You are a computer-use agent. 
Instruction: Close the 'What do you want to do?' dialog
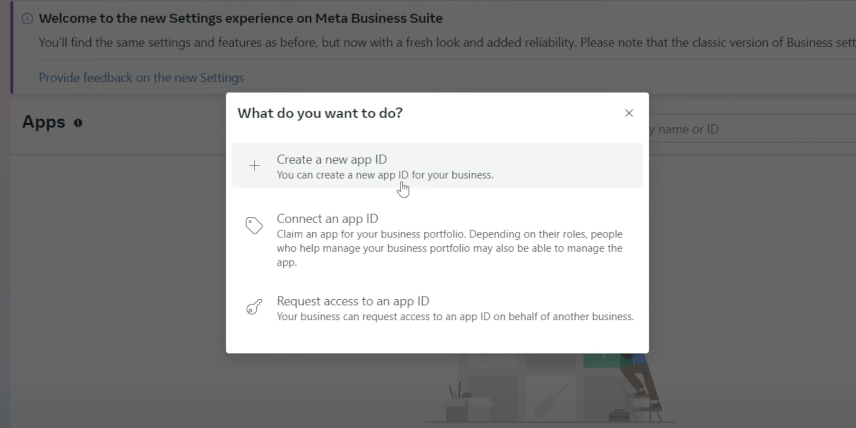pyautogui.click(x=629, y=113)
